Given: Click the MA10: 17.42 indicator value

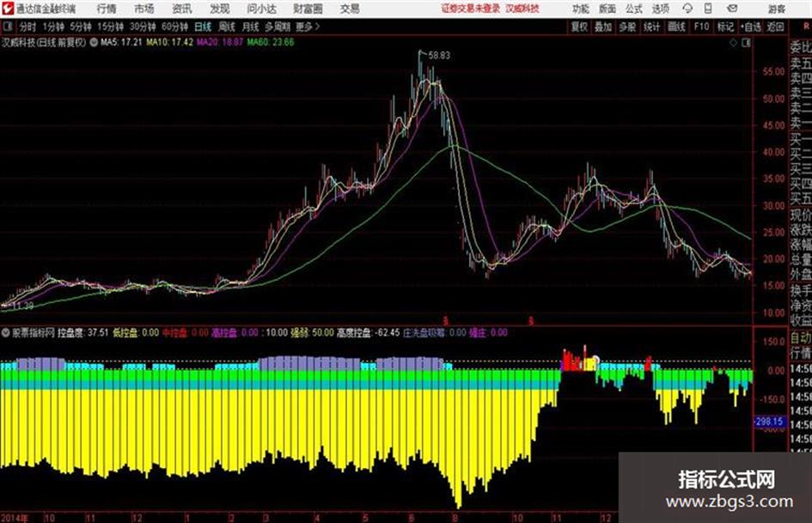Looking at the screenshot, I should 169,42.
